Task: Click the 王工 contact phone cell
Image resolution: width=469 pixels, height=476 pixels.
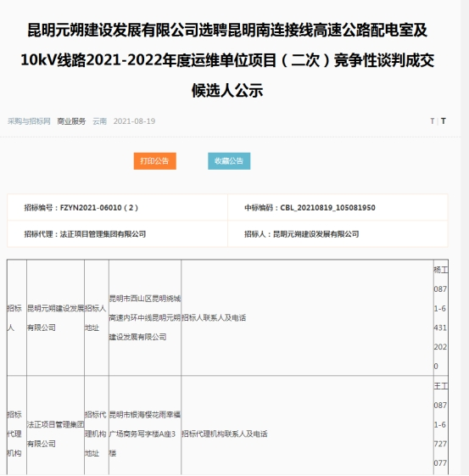Action: [x=441, y=426]
